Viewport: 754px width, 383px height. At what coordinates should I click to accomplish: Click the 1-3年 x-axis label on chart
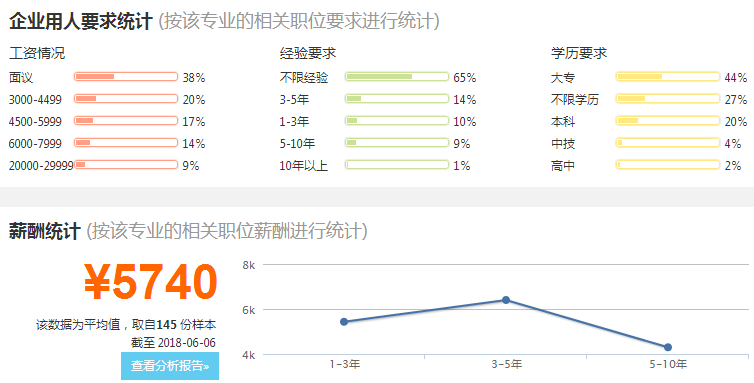coord(344,364)
